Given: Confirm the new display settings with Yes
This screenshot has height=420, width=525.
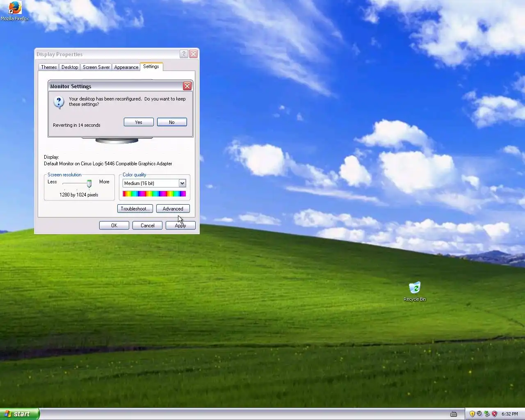Looking at the screenshot, I should click(x=139, y=122).
